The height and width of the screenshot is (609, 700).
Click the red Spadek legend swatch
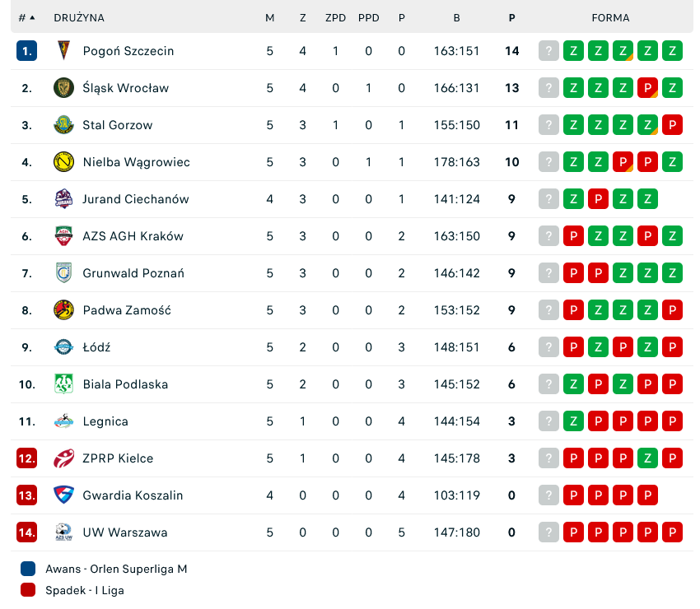(29, 589)
